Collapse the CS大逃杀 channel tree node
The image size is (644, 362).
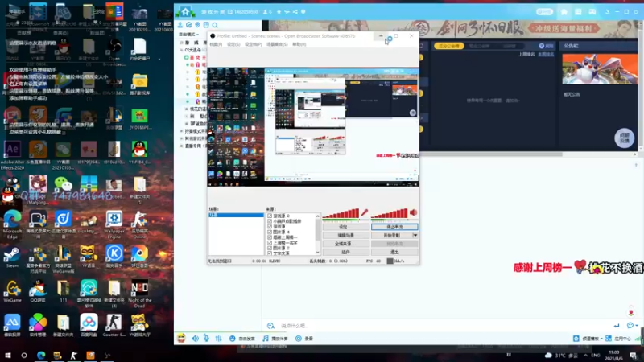182,50
